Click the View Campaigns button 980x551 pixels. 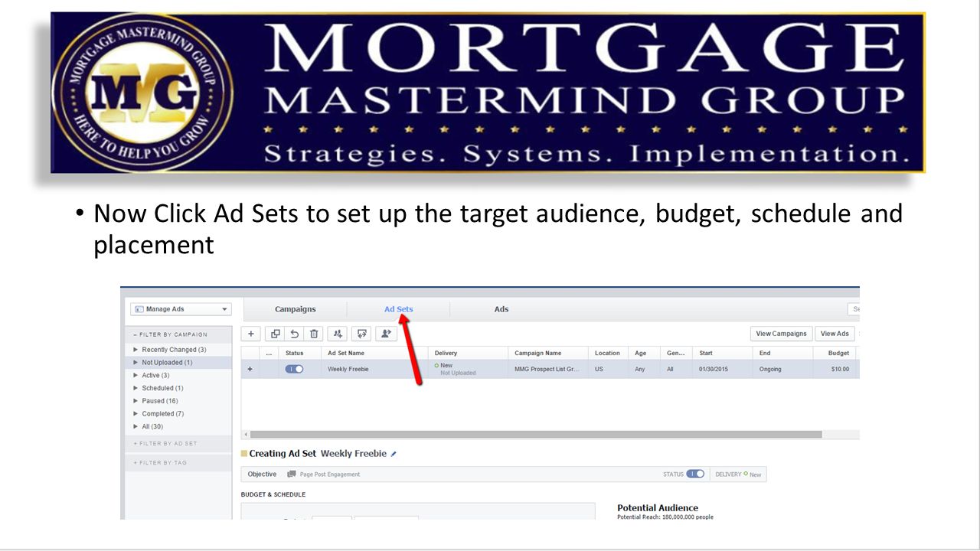(782, 334)
